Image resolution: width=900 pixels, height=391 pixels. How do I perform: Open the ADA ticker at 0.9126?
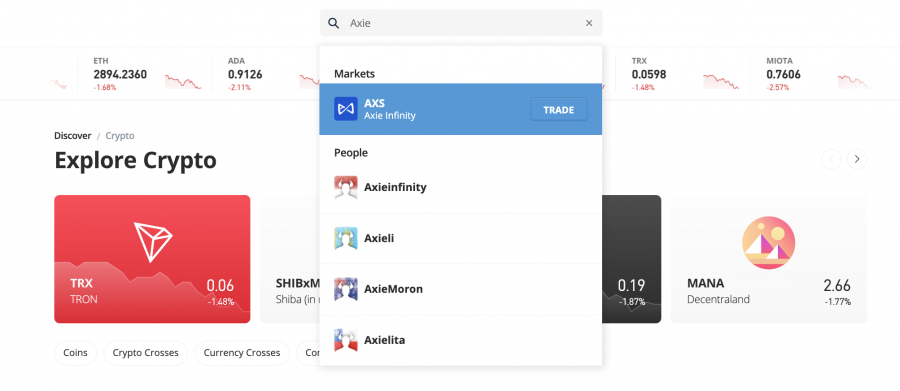(266, 73)
